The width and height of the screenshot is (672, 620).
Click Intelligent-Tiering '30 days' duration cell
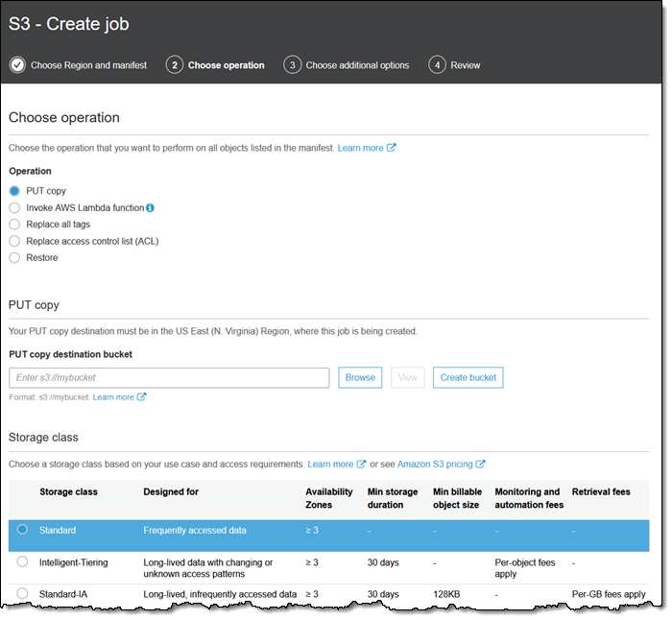(383, 562)
